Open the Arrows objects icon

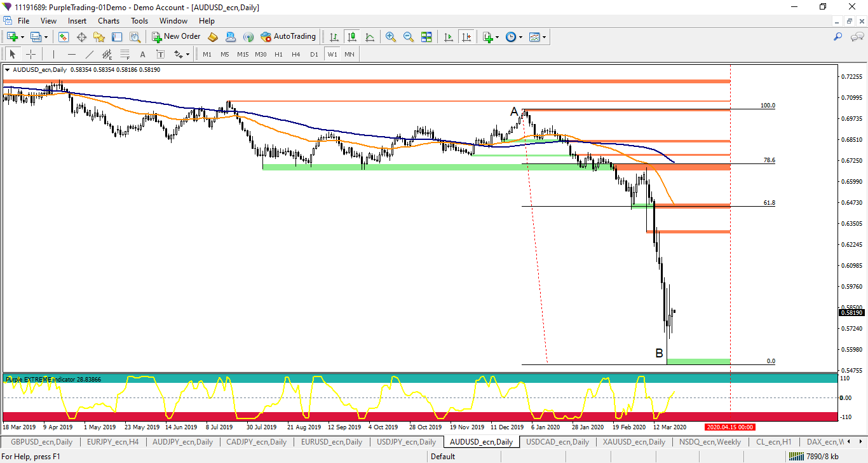pos(179,54)
